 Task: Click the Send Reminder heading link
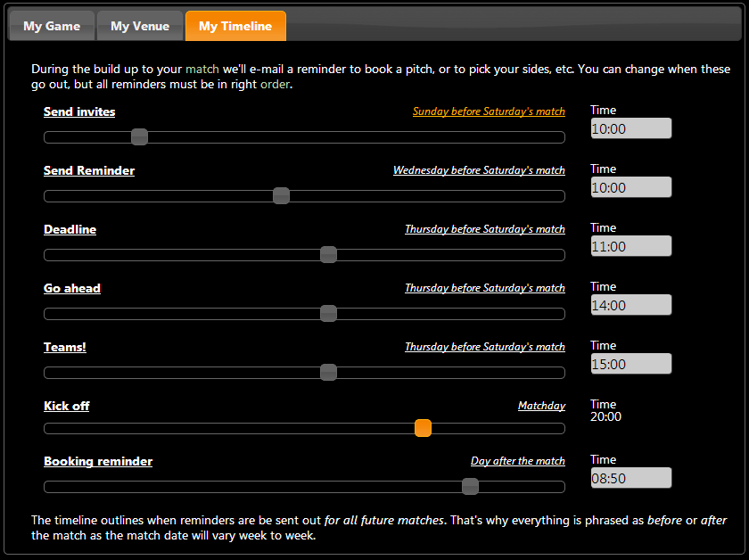(89, 170)
